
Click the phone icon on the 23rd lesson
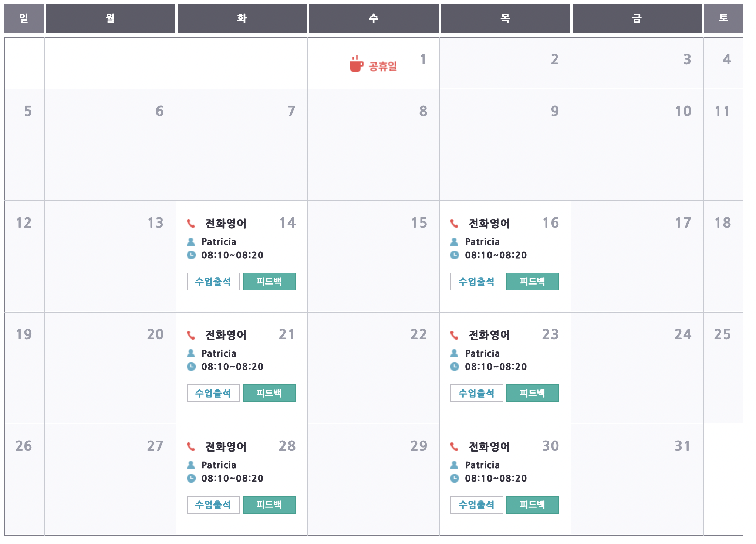(454, 335)
